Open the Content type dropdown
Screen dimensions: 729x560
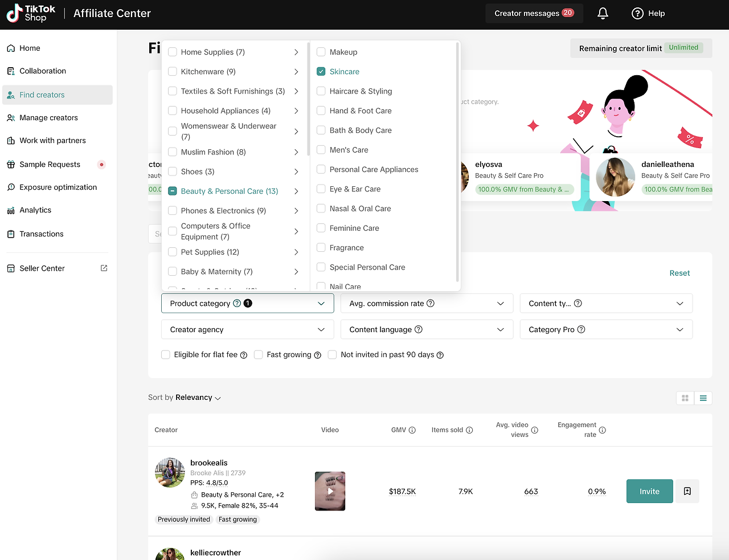click(606, 303)
